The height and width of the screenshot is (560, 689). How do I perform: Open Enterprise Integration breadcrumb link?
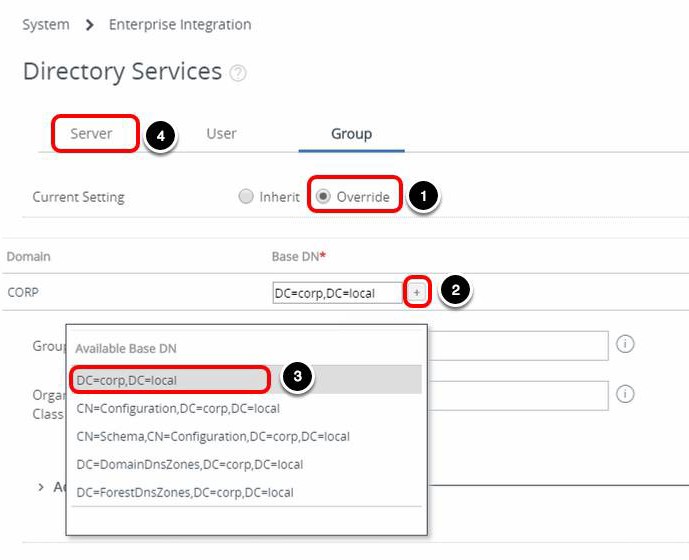tap(180, 24)
